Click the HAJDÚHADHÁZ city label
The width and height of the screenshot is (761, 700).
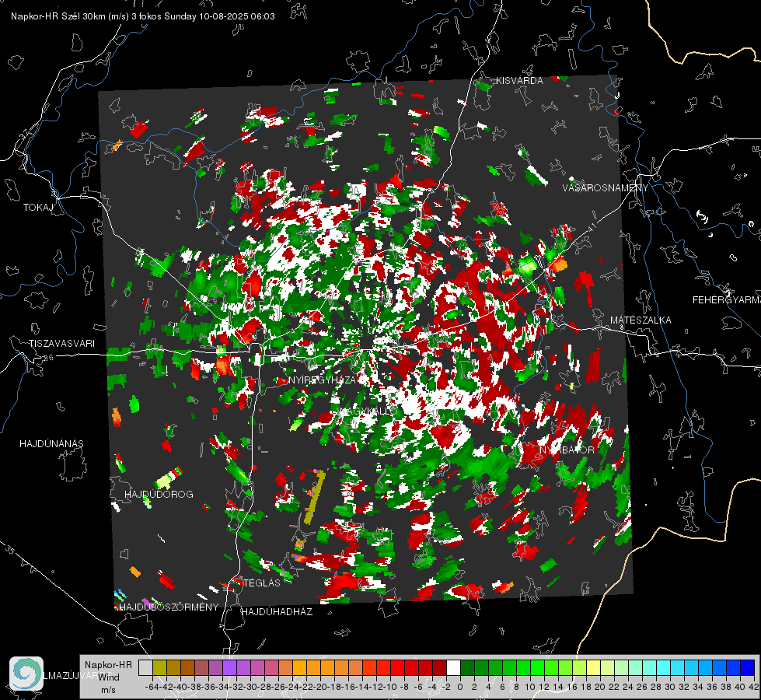(x=277, y=612)
